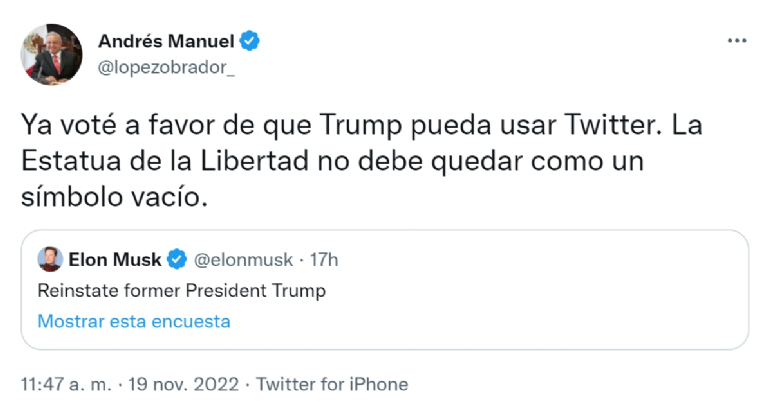The height and width of the screenshot is (415, 768).
Task: Open the 'Twitter for iPhone' source label
Action: (x=333, y=384)
